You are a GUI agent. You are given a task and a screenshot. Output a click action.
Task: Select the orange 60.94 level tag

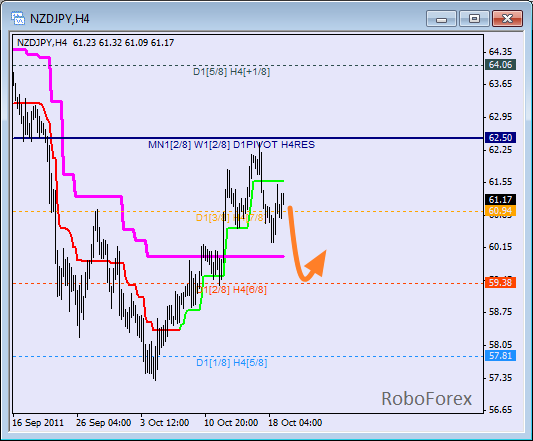pyautogui.click(x=500, y=211)
